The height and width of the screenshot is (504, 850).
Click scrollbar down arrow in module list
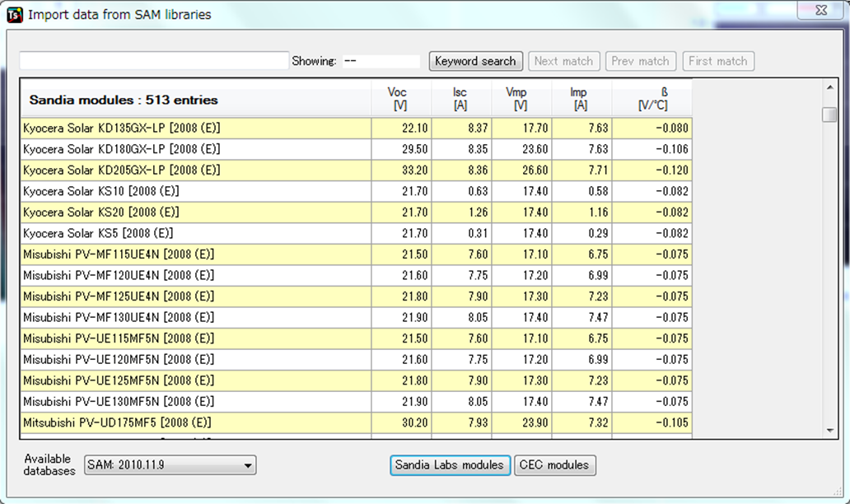tap(829, 430)
